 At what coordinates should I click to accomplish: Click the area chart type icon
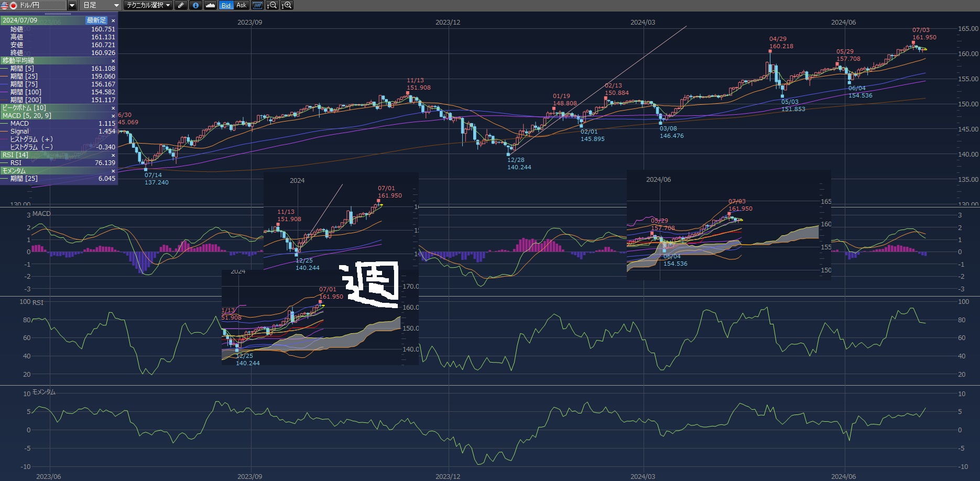pyautogui.click(x=210, y=5)
